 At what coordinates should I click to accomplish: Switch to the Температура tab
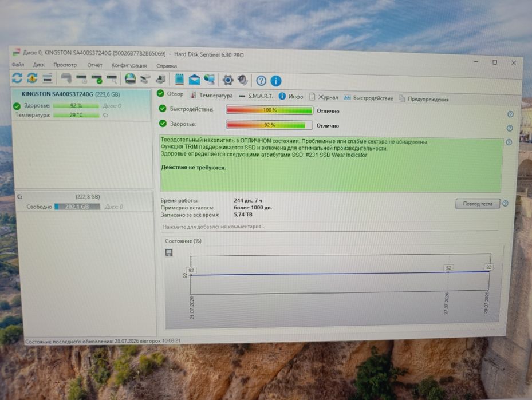pos(212,95)
